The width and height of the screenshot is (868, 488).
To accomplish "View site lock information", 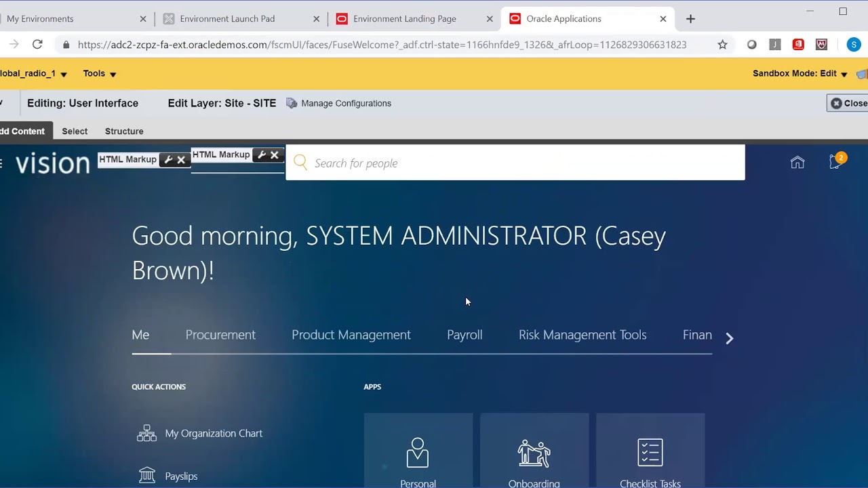I will pyautogui.click(x=66, y=45).
